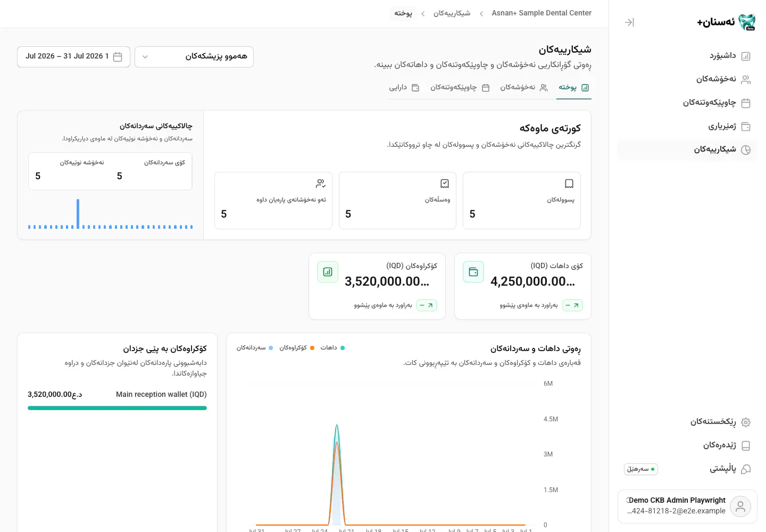Click the Main reception wallet (IQD) label

pyautogui.click(x=161, y=394)
